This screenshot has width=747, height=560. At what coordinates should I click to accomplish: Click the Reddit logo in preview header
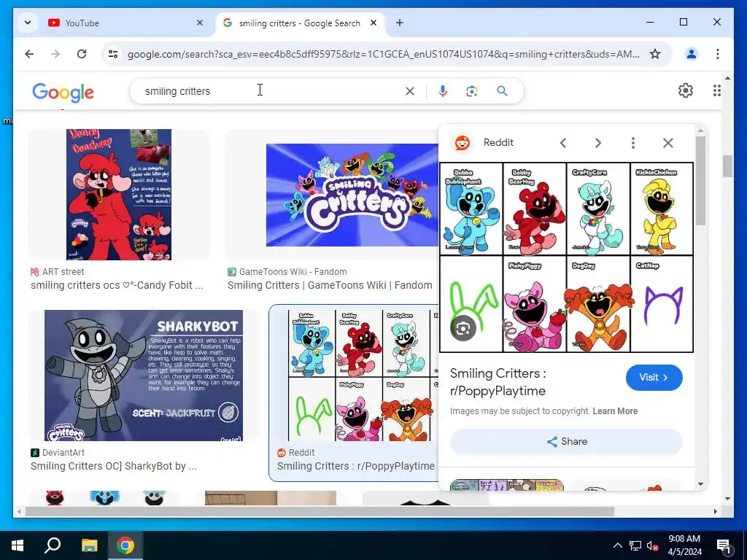coord(462,143)
